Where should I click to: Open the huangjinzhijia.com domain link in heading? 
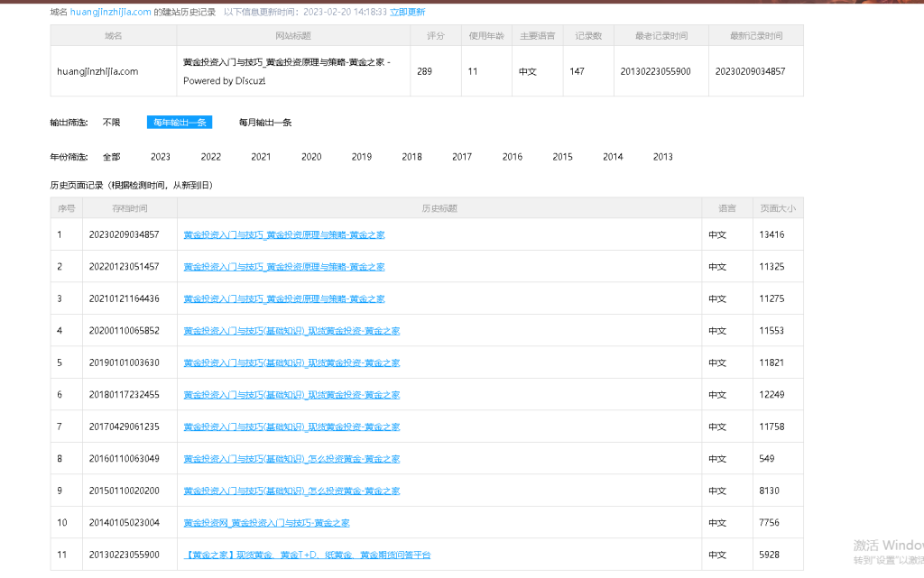point(110,12)
